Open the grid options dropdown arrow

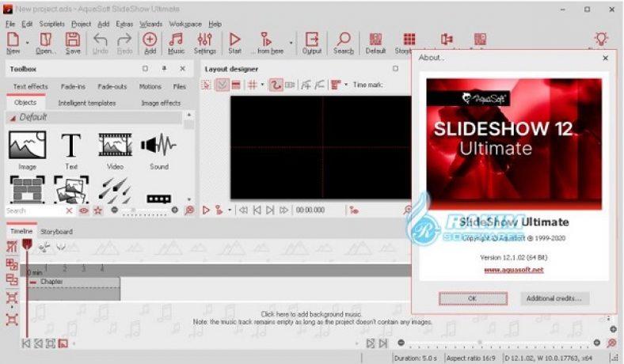[262, 85]
